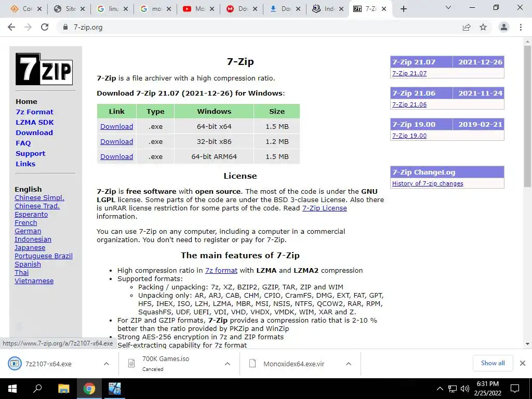Open the notification center icon
532x399 pixels.
click(x=515, y=389)
